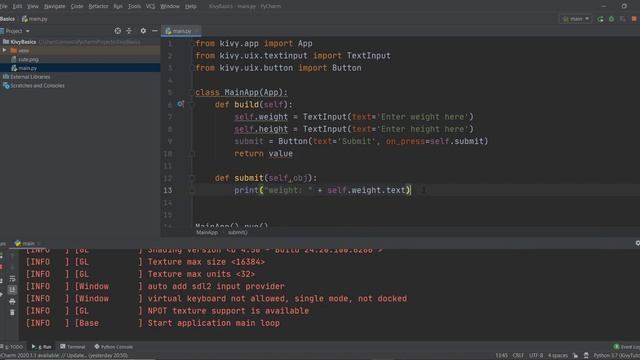640x360 pixels.
Task: Click the locate/scroll from source icon
Action: pyautogui.click(x=118, y=31)
